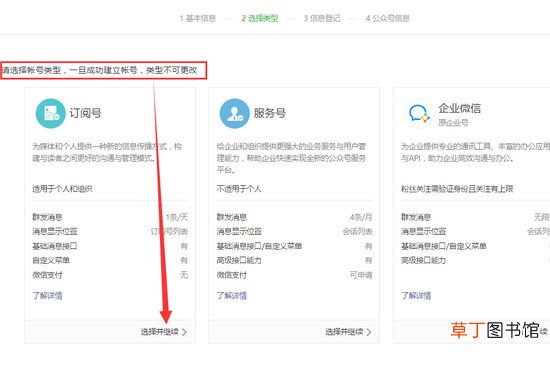
Task: Click 会话列表 value in 服务号 card
Action: (x=357, y=231)
